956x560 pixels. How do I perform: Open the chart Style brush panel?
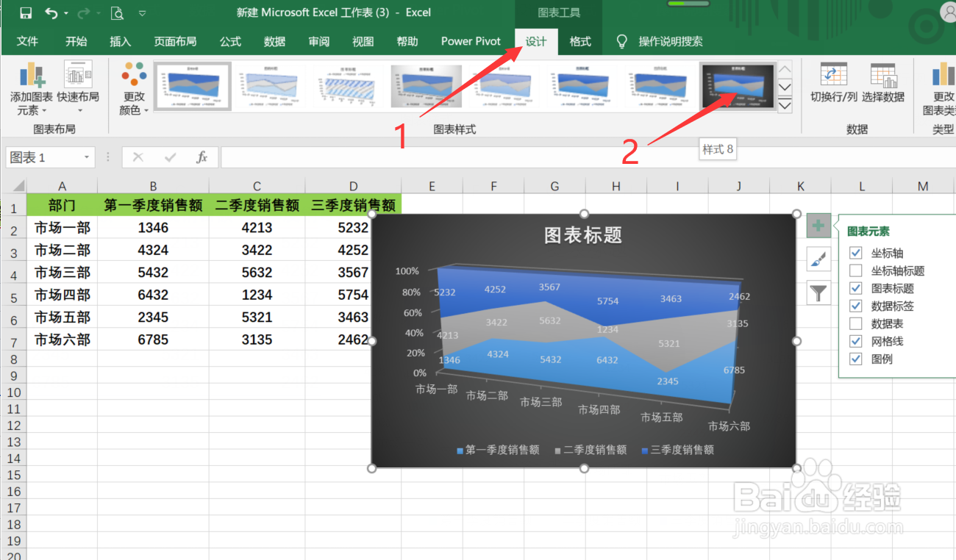pos(818,259)
